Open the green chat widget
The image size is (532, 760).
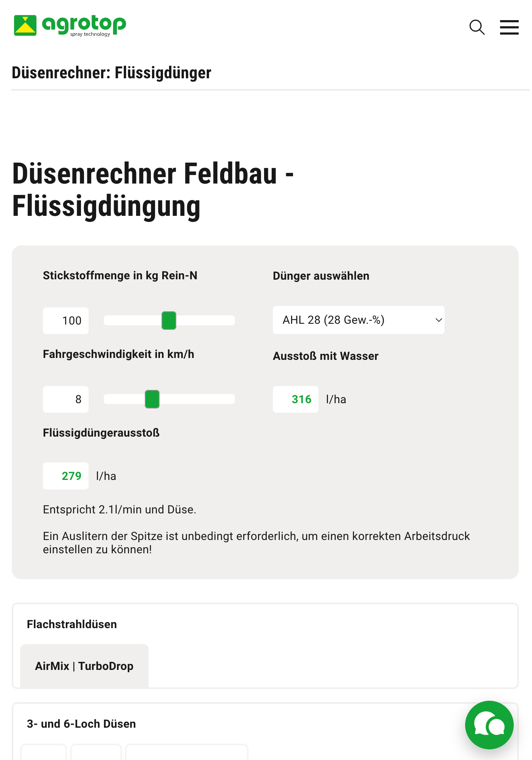(489, 725)
